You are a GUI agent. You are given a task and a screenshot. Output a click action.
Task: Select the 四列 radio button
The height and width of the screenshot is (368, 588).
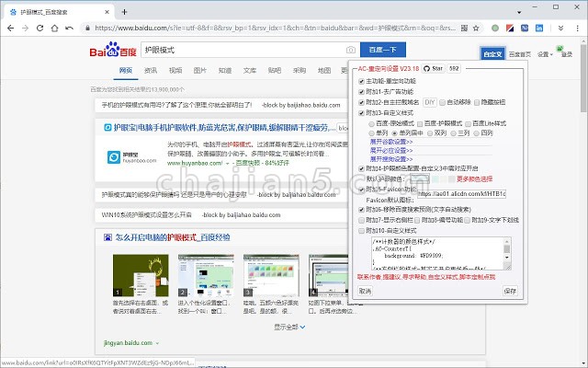[476, 133]
